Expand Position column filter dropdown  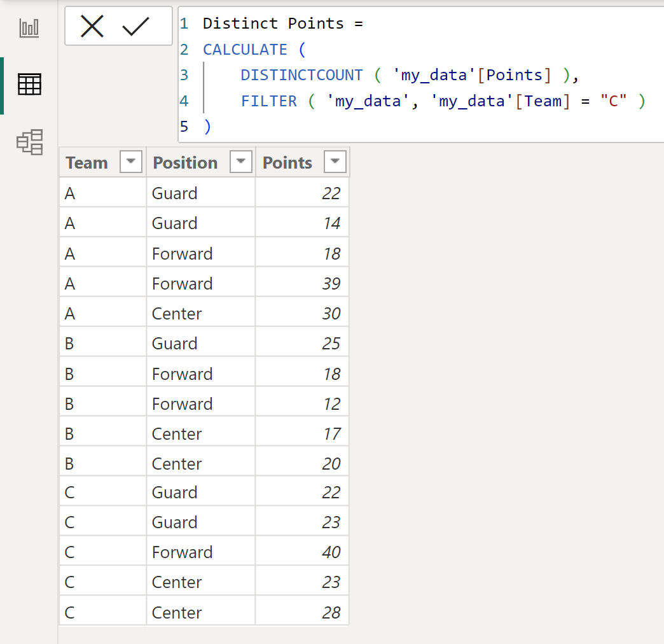click(x=240, y=163)
